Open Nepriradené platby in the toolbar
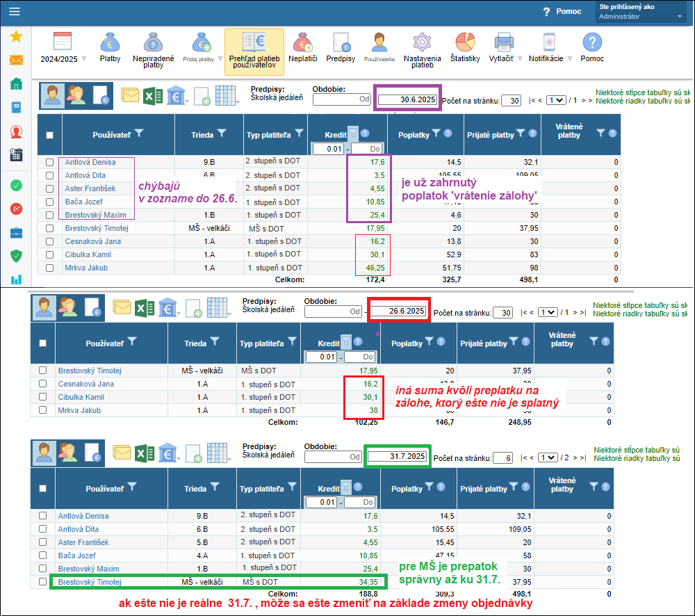 point(154,50)
